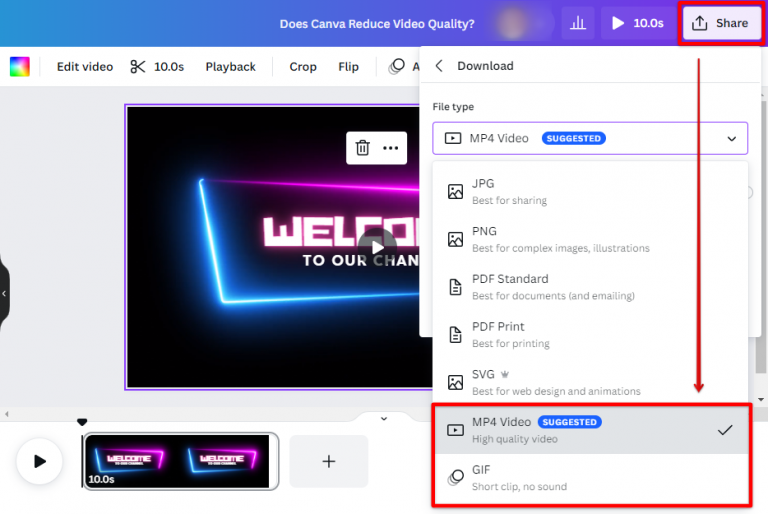This screenshot has width=768, height=514.
Task: Click the Share button
Action: coord(720,23)
